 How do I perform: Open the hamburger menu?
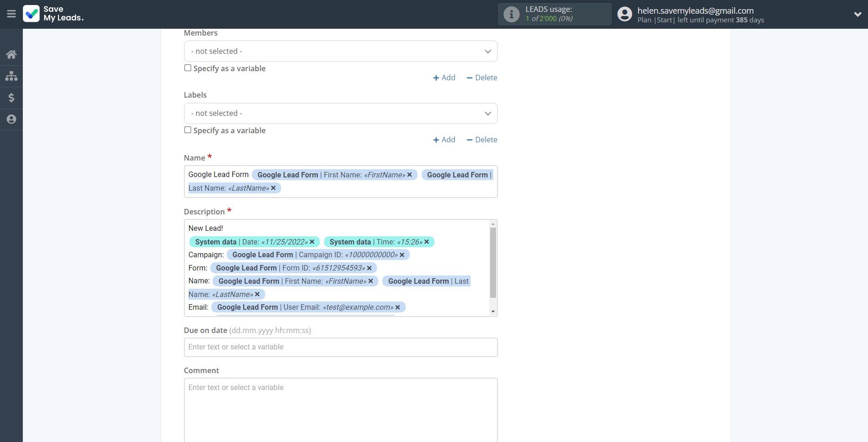(x=11, y=14)
